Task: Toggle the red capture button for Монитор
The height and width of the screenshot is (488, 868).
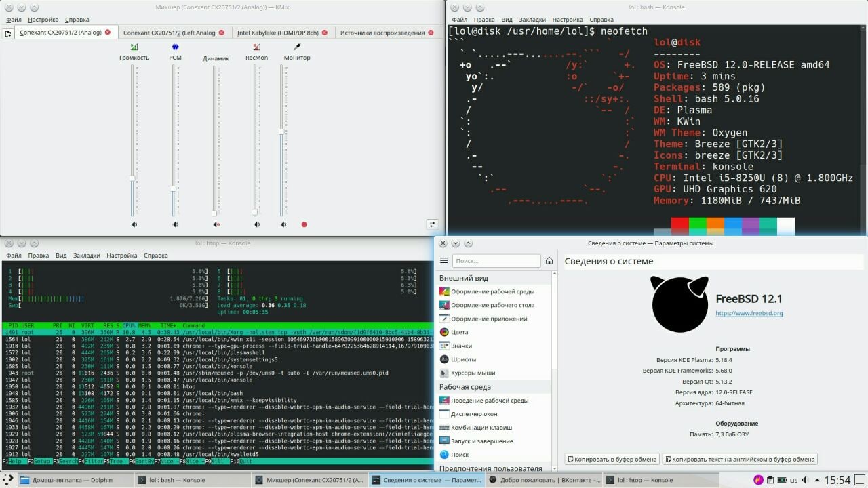Action: [304, 224]
